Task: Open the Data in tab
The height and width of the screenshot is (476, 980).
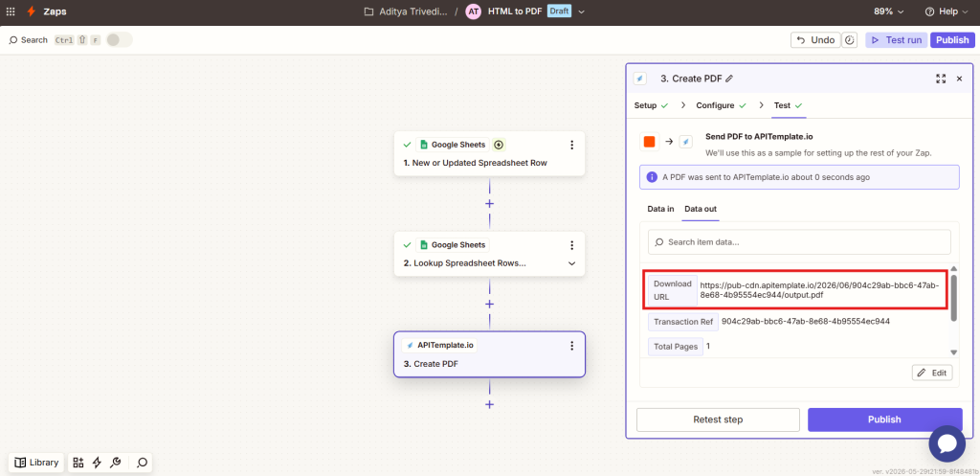Action: (x=660, y=209)
